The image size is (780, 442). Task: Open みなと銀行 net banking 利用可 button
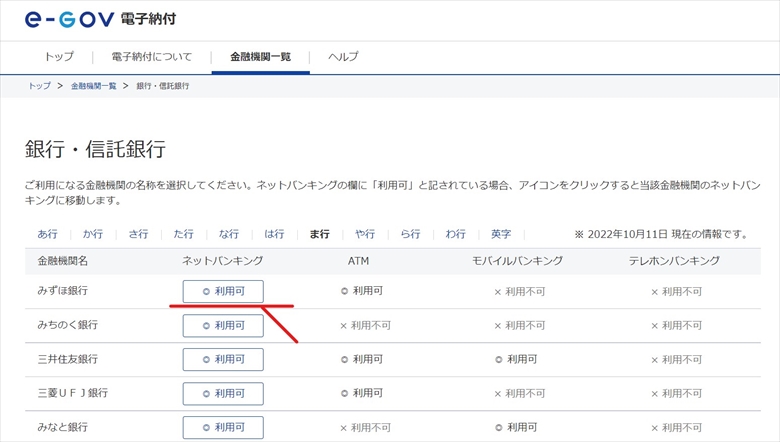(x=223, y=428)
